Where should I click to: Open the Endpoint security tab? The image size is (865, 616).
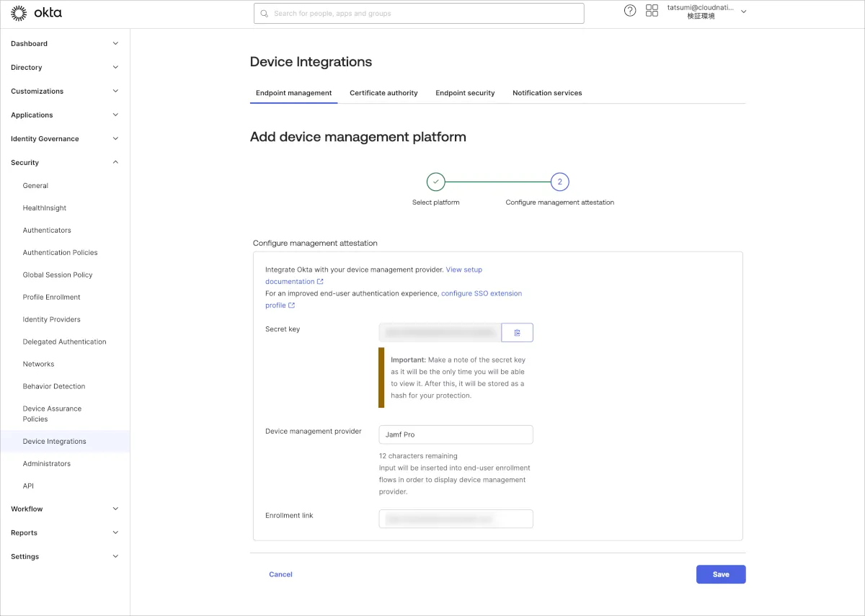click(x=465, y=93)
